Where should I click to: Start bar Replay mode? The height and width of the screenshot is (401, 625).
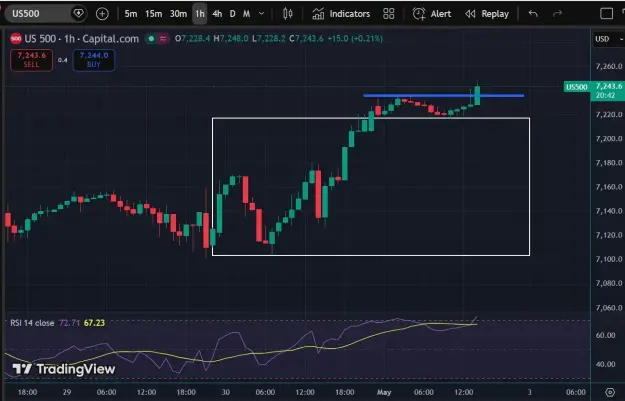pyautogui.click(x=487, y=14)
